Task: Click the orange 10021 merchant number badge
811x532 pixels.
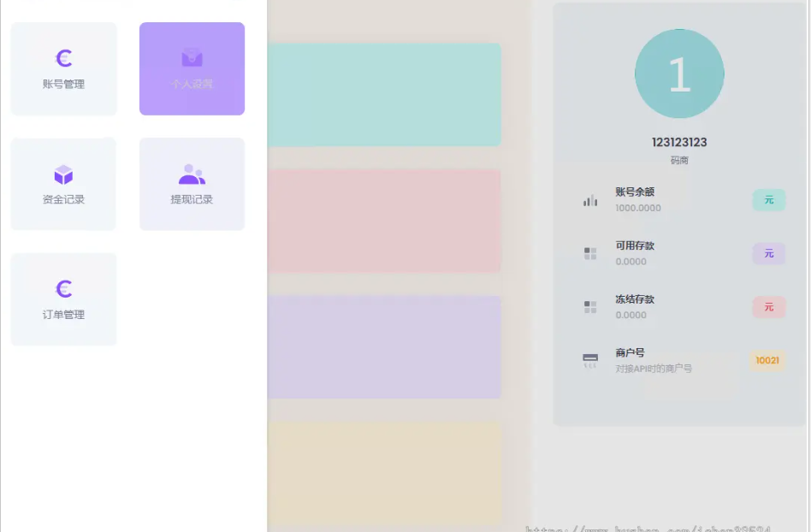Action: pyautogui.click(x=767, y=360)
